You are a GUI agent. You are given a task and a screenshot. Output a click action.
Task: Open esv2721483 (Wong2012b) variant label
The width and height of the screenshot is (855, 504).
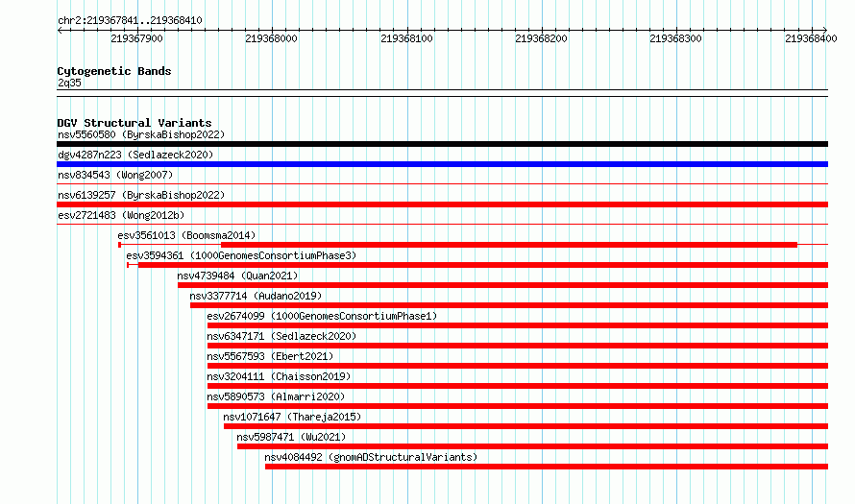point(121,215)
